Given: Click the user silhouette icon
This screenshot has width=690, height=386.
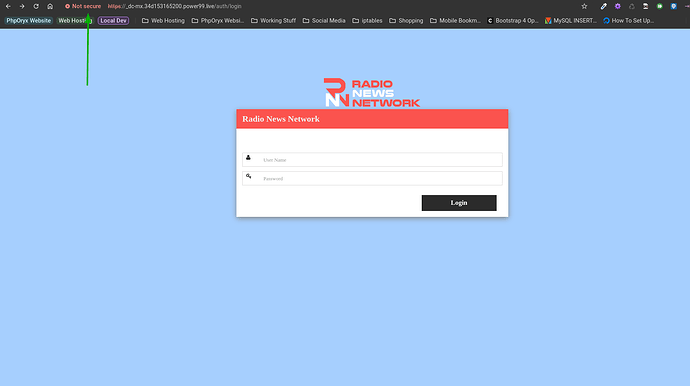Looking at the screenshot, I should 248,158.
